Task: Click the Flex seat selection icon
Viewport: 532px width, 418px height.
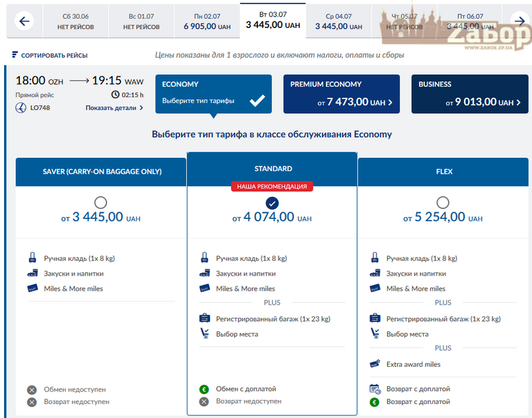Action: point(374,334)
